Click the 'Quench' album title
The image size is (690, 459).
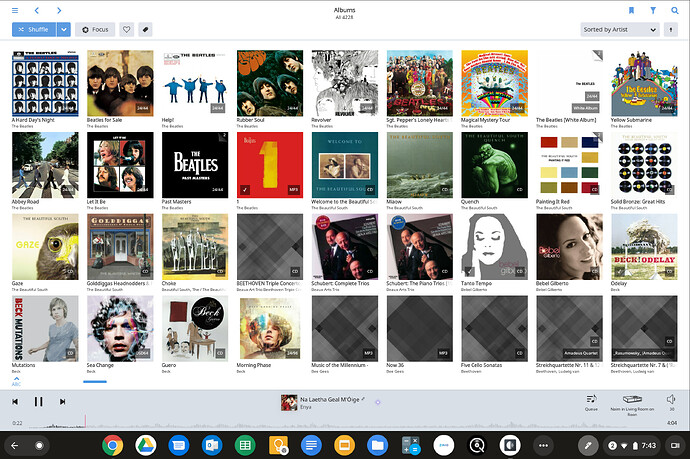point(470,202)
